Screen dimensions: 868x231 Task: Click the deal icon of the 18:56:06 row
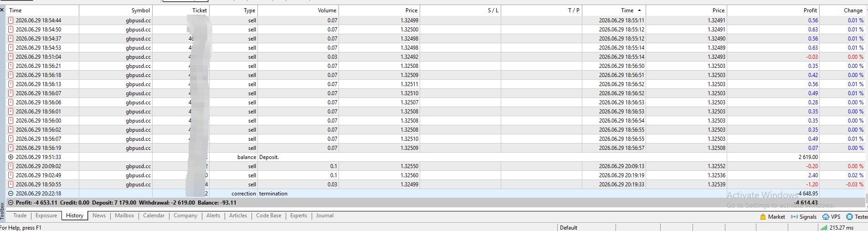[11, 103]
